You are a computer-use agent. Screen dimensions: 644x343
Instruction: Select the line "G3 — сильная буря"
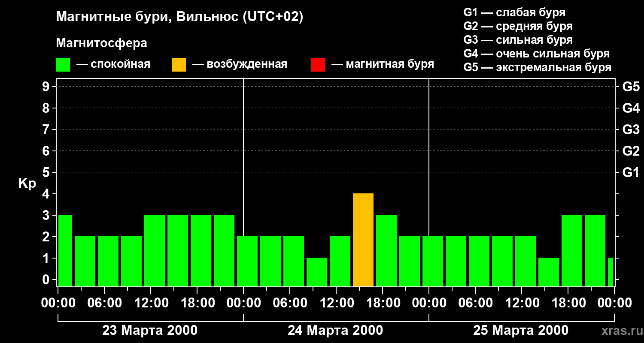[x=518, y=40]
